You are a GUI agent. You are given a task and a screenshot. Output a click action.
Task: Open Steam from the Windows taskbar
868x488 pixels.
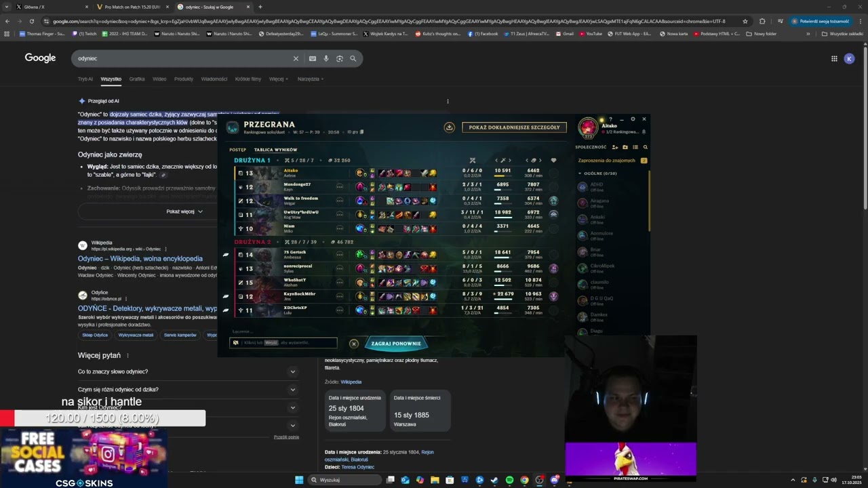coord(494,480)
